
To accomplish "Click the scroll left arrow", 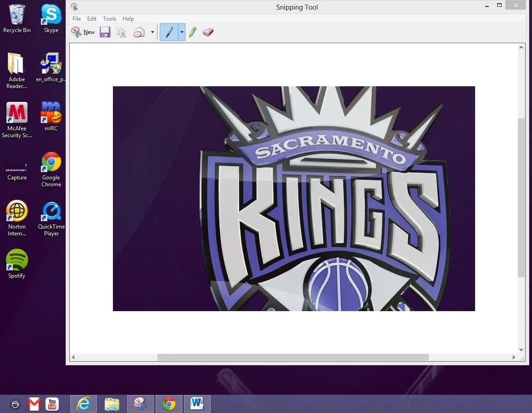I will pos(73,357).
